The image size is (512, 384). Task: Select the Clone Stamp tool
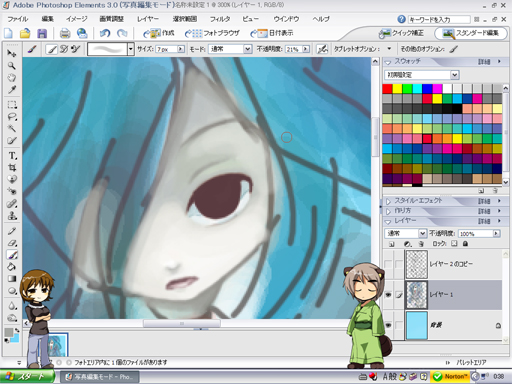coord(12,215)
